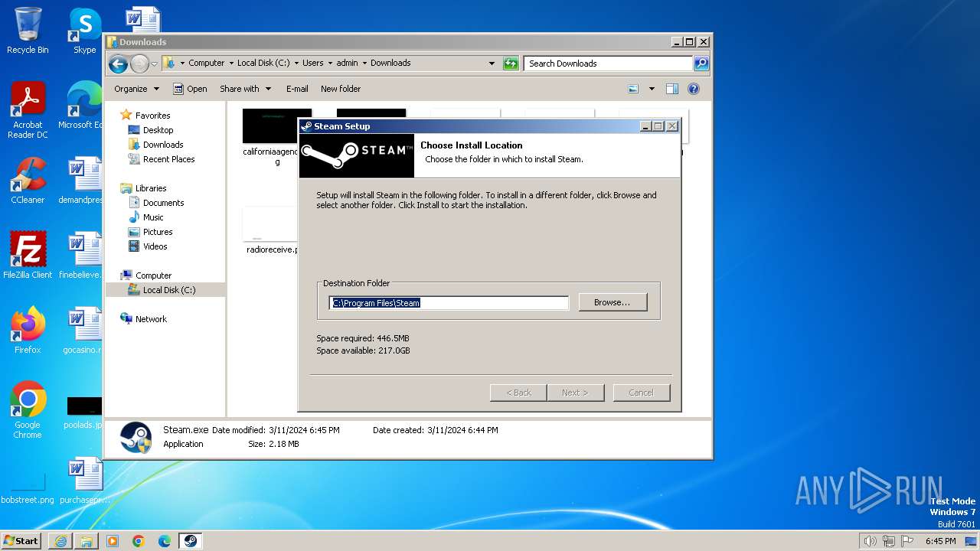Click E-mail in Explorer toolbar
980x551 pixels.
297,89
